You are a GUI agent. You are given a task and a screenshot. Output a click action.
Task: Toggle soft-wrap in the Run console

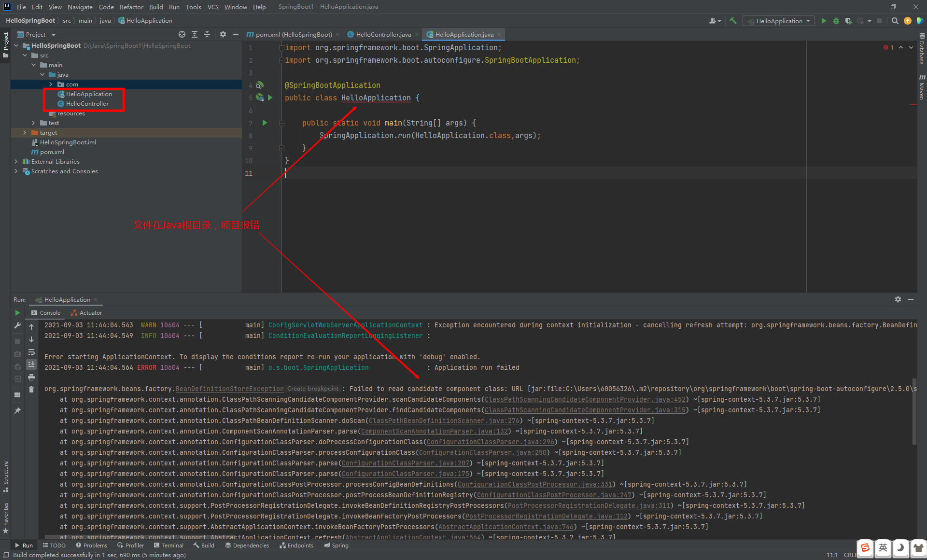coord(31,352)
